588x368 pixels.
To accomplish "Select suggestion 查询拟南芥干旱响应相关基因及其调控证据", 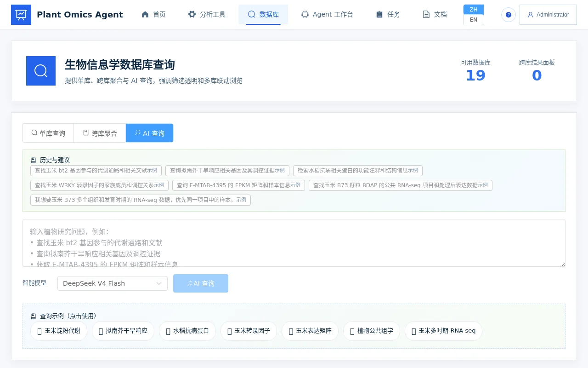I will pos(227,171).
